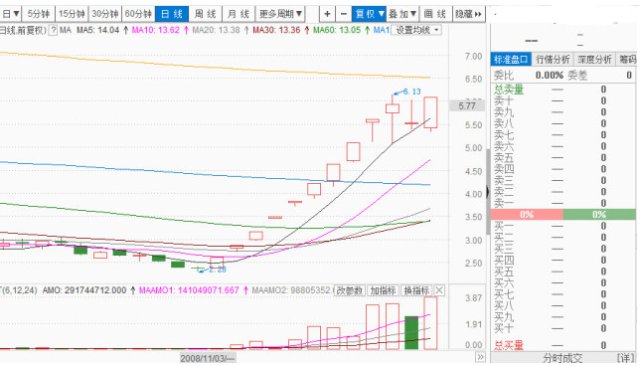Viewport: 640px width, 366px height.
Task: Click the plus zoom-in chart button
Action: pyautogui.click(x=327, y=14)
